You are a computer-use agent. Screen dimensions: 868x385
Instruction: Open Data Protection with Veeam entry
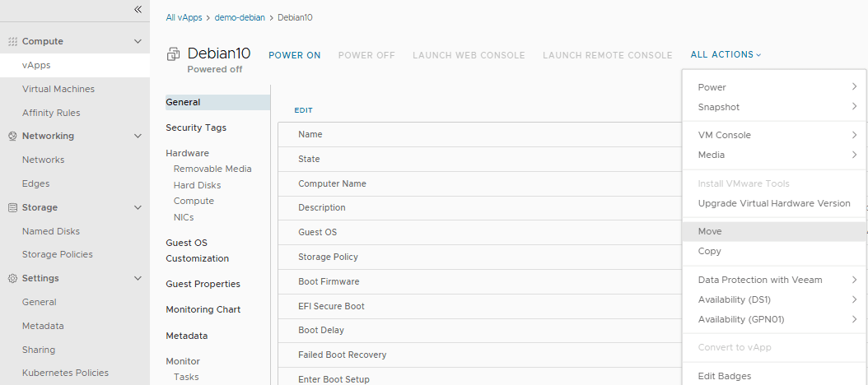(774, 280)
